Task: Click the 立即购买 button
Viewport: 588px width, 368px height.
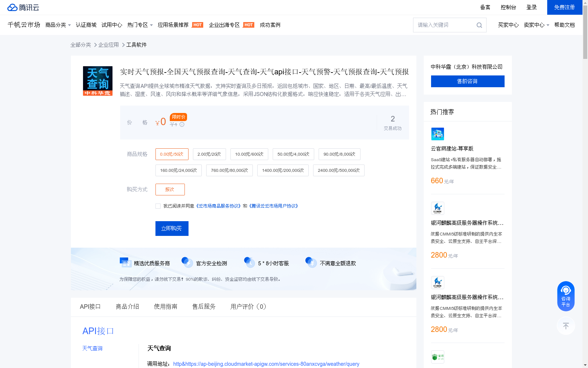Action: [x=172, y=229]
